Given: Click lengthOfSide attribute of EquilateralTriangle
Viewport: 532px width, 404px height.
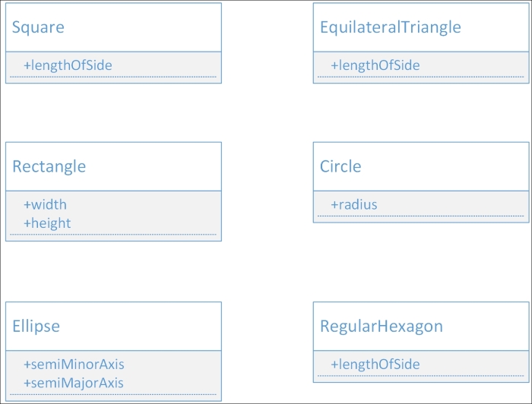Looking at the screenshot, I should pyautogui.click(x=375, y=65).
